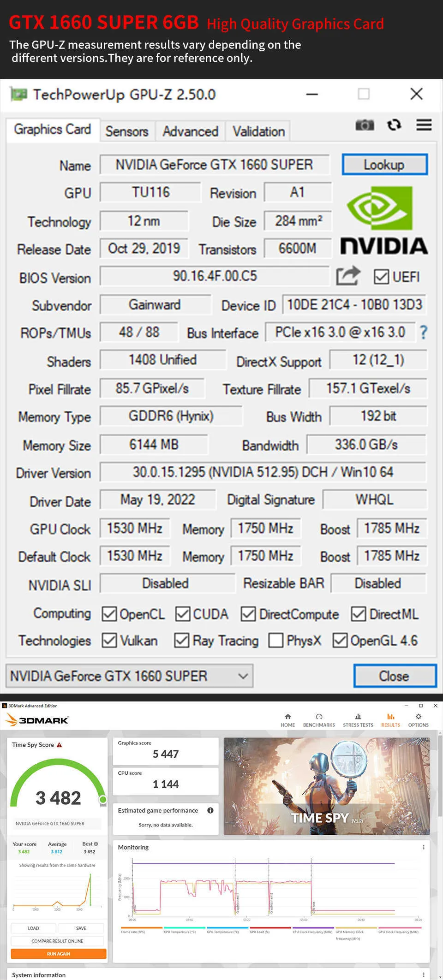
Task: Toggle the DirectML checkbox
Action: tap(359, 614)
